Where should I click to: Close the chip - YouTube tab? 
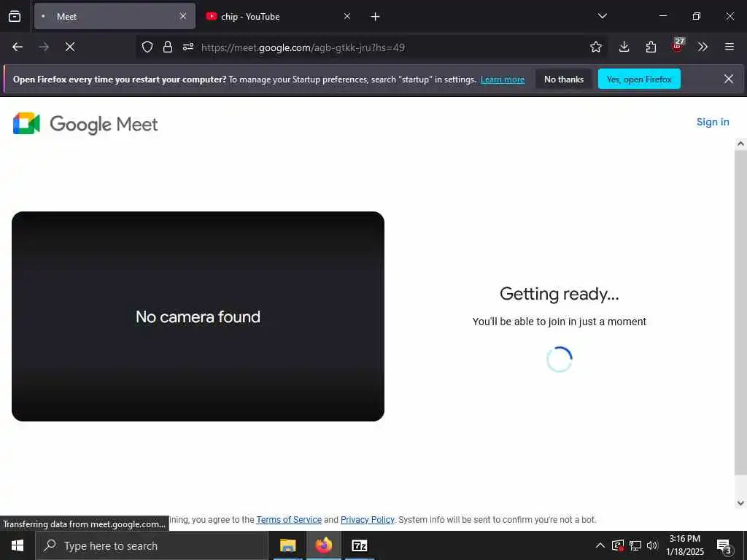click(x=347, y=17)
